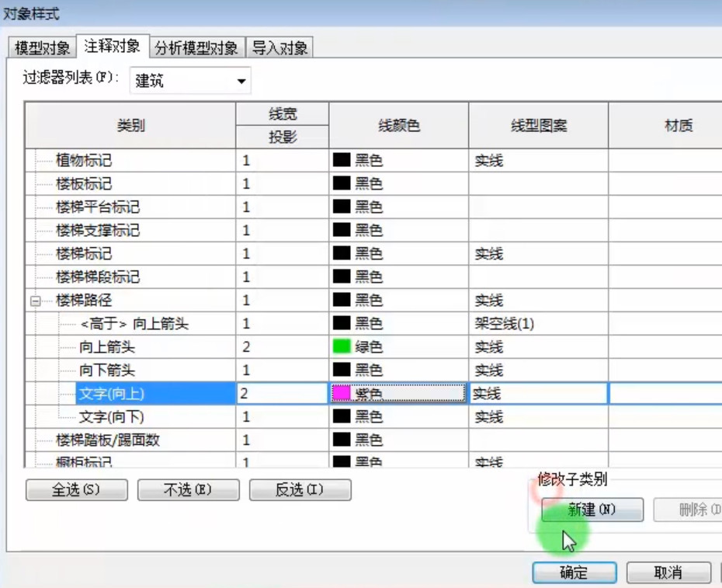This screenshot has width=722, height=588.
Task: Select the 楼梯支撑标记 category row
Action: point(98,231)
